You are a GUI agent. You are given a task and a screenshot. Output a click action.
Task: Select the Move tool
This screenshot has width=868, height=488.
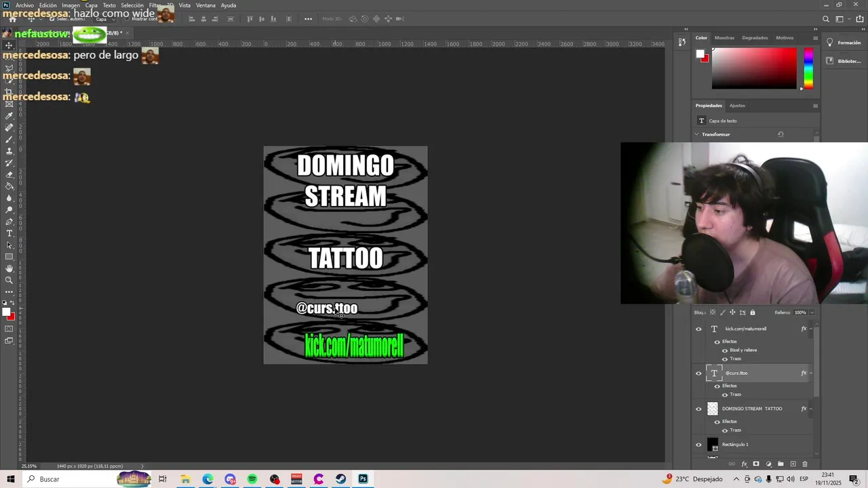[9, 45]
